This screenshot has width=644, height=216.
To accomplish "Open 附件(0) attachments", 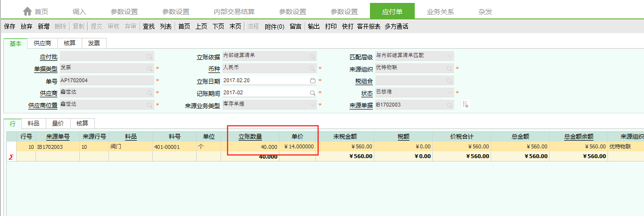I will click(274, 27).
